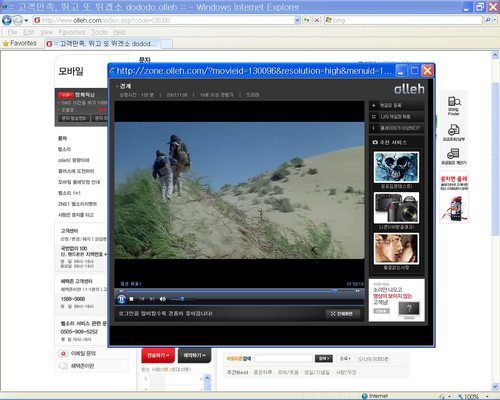The image size is (500, 400).
Task: Click the magnifier search button in IE
Action: coord(488,20)
